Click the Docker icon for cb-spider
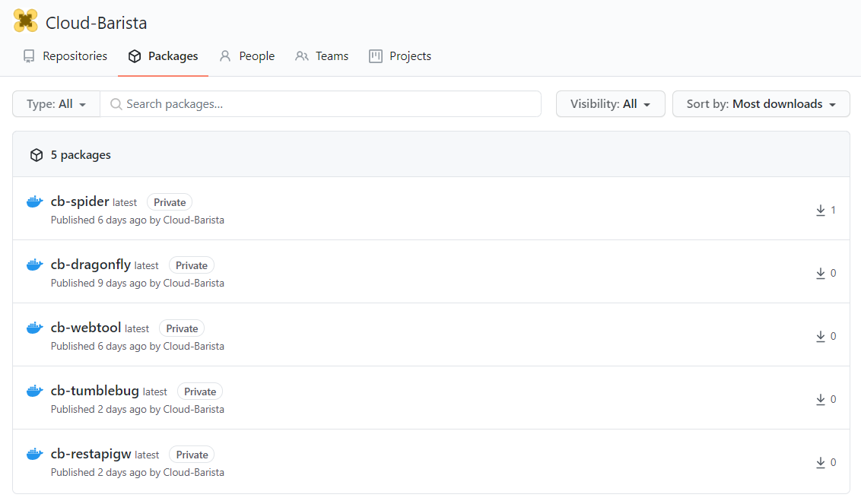Viewport: 861px width, 504px height. [34, 201]
